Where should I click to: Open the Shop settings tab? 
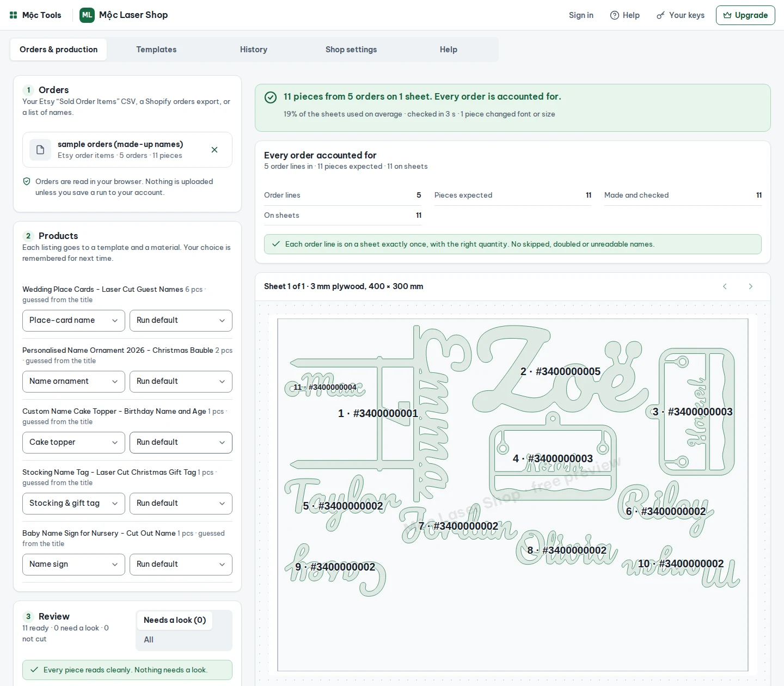click(351, 50)
